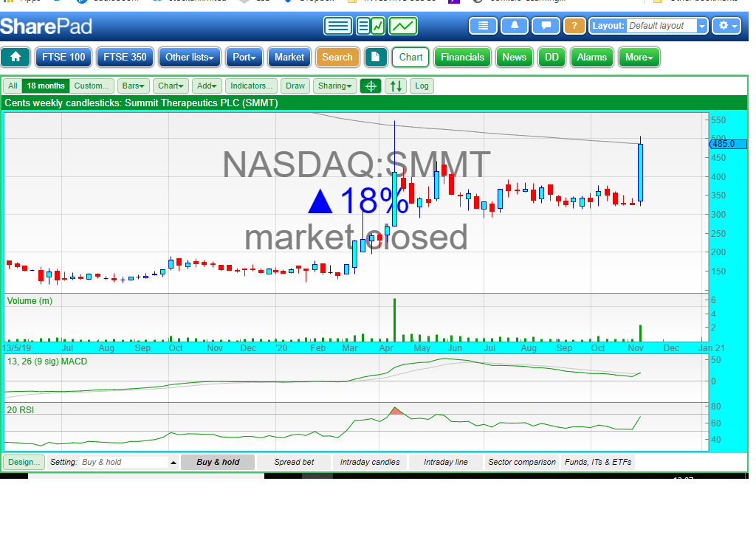The width and height of the screenshot is (756, 543).
Task: Toggle the up-down arrows scale button
Action: pos(396,86)
